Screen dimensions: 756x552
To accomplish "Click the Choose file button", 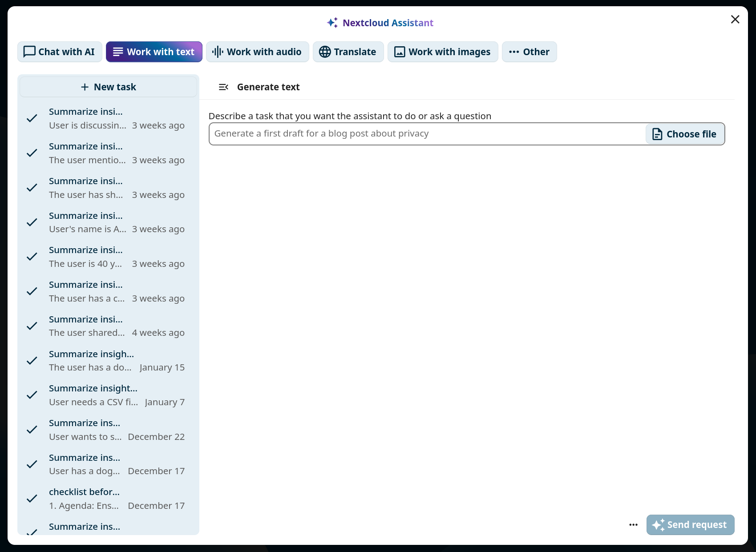I will (x=685, y=134).
